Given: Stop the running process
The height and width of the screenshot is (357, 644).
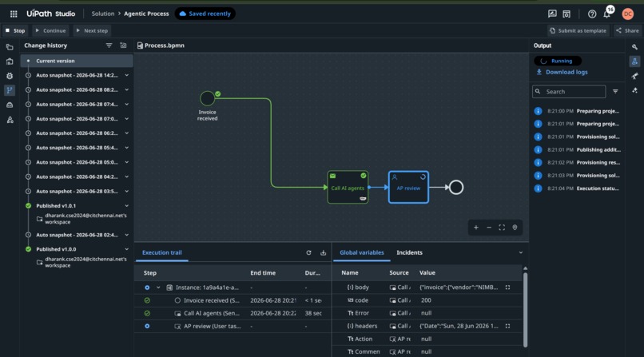Looking at the screenshot, I should pos(15,31).
